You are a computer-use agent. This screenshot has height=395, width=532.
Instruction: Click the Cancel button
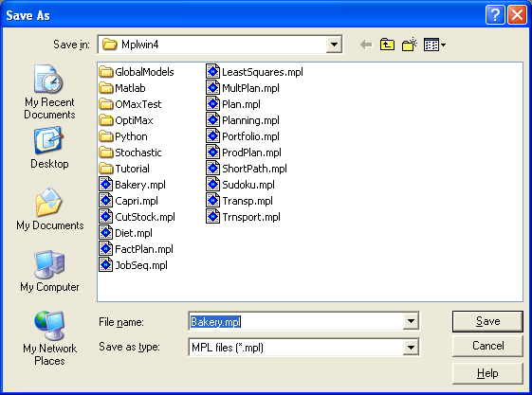coord(487,346)
